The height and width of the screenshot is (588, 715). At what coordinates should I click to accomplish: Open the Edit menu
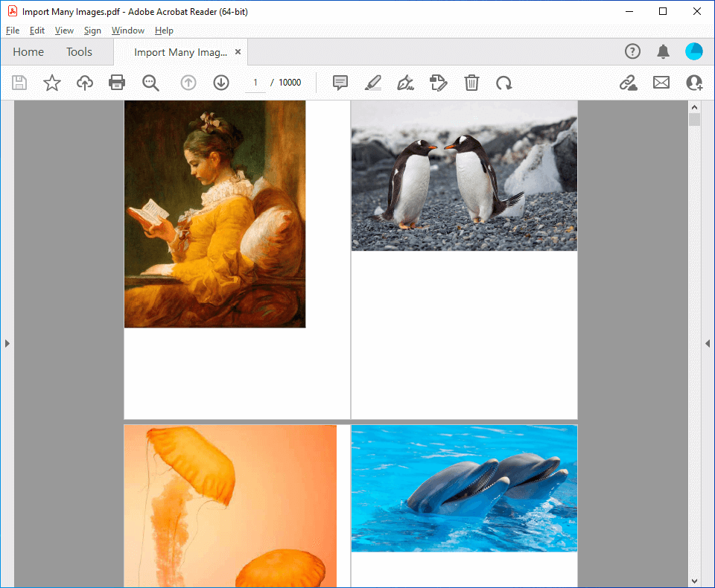[x=37, y=31]
